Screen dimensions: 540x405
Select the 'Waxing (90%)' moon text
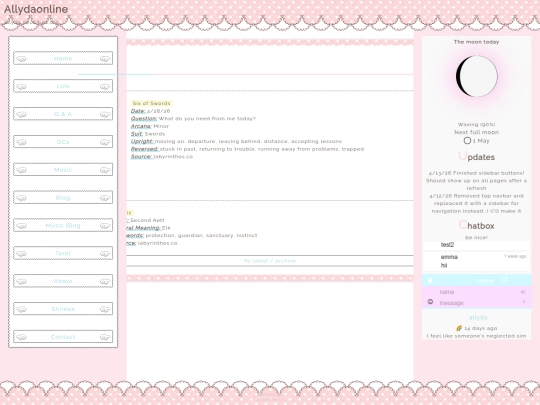coord(477,124)
